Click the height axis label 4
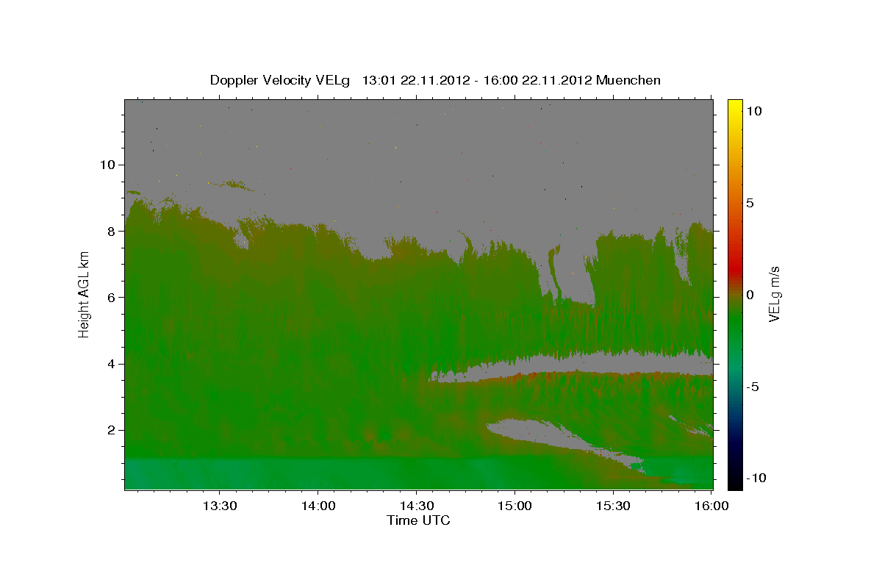Screen dimensions: 882x588 [111, 364]
